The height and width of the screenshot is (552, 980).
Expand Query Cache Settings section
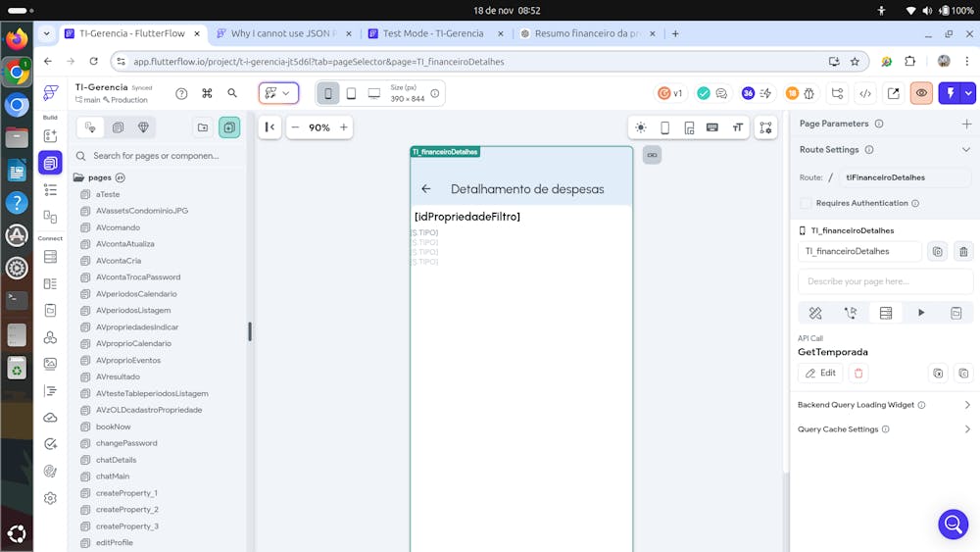pos(967,429)
